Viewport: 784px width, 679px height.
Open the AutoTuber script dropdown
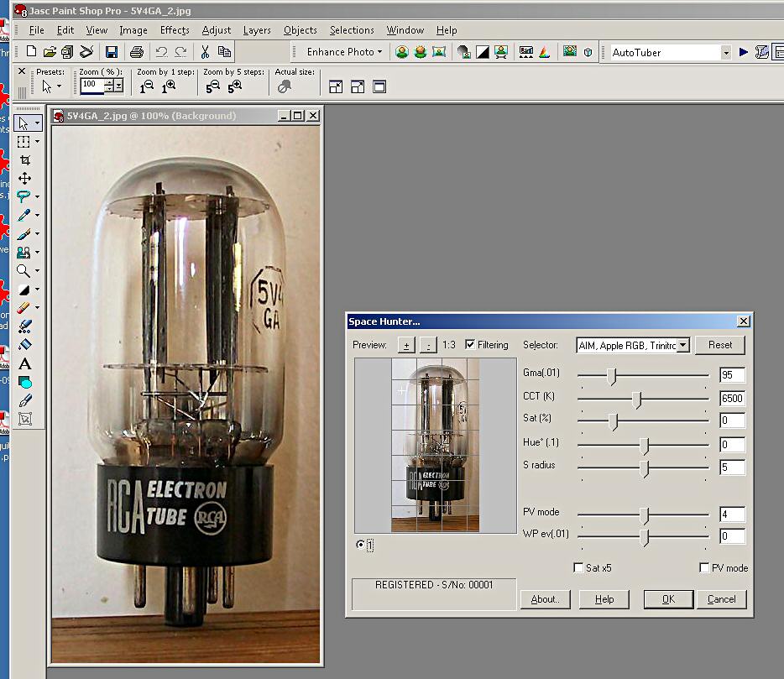pyautogui.click(x=726, y=53)
